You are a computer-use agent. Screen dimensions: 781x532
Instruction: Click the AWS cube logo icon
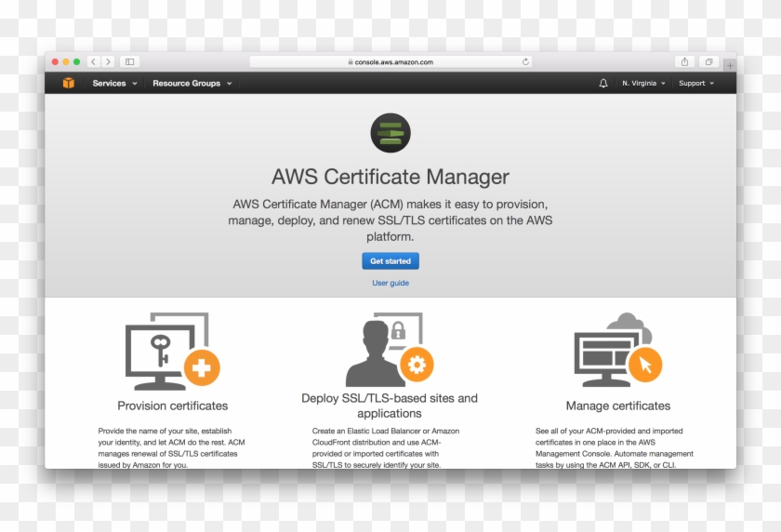tap(69, 83)
